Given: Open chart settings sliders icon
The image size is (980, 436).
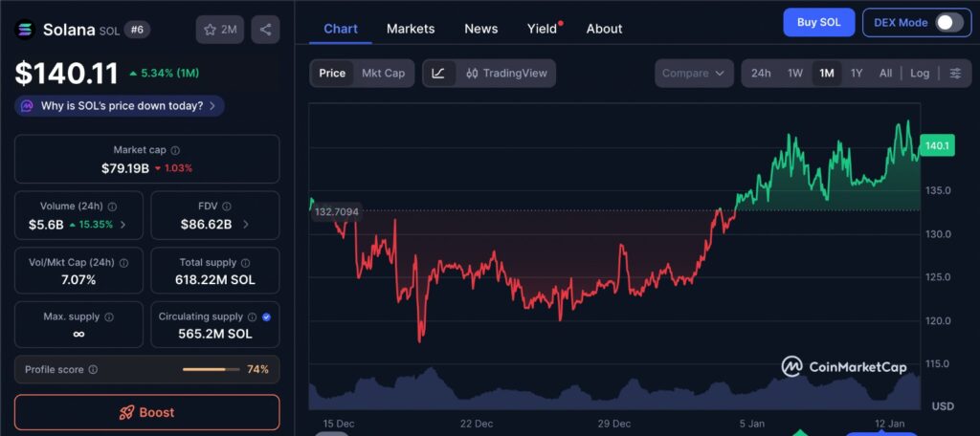Looking at the screenshot, I should click(x=955, y=74).
